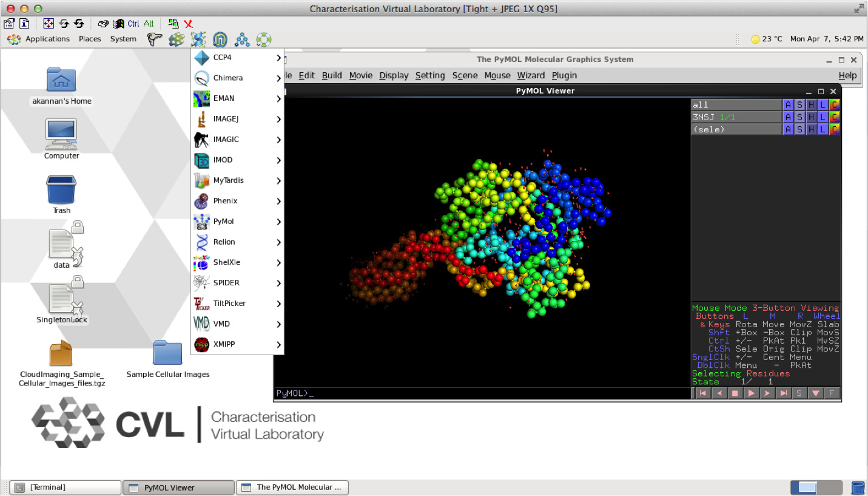Image resolution: width=868 pixels, height=496 pixels.
Task: Expand the XMIPP submenu arrow
Action: 278,345
